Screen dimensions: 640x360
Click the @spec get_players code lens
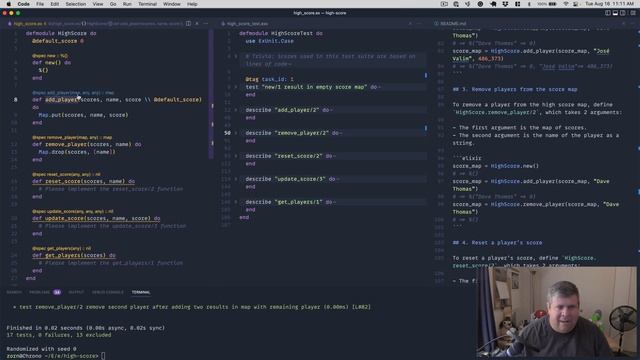[61, 248]
